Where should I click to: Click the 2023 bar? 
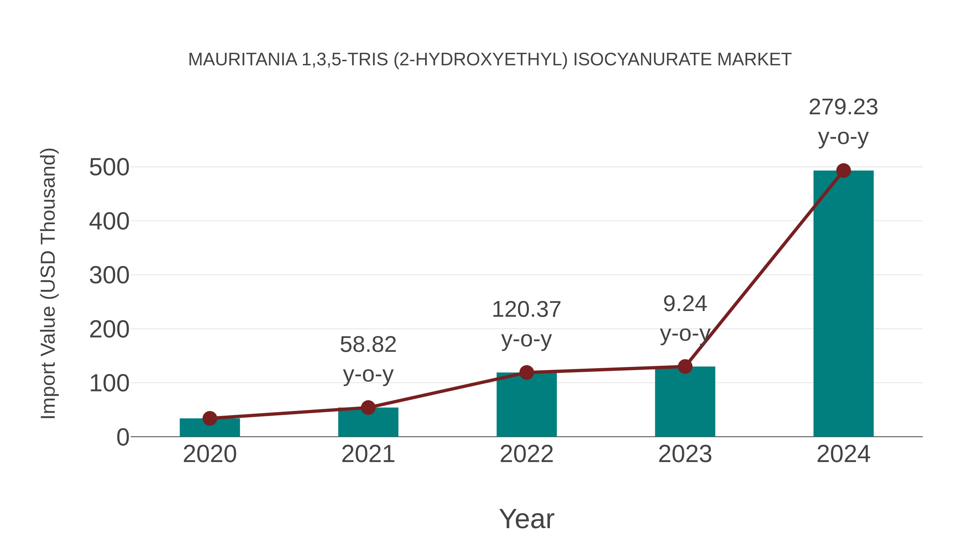tap(685, 402)
